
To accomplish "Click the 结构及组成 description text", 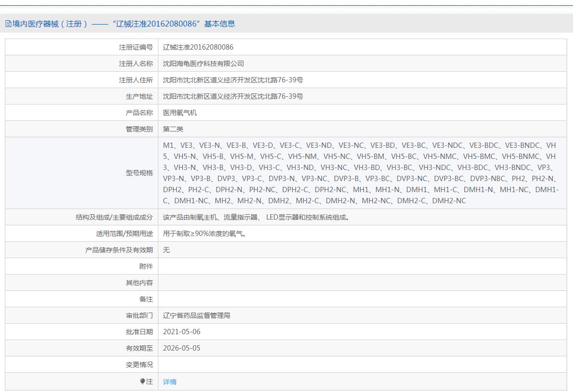I will [256, 217].
